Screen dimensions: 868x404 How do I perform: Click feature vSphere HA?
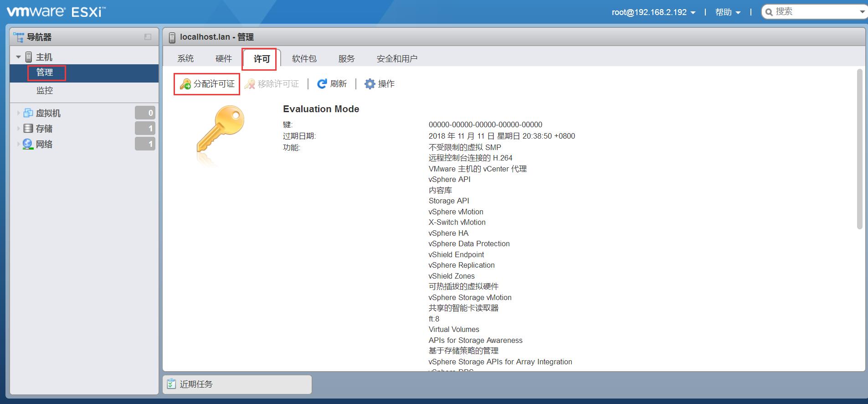(x=448, y=233)
